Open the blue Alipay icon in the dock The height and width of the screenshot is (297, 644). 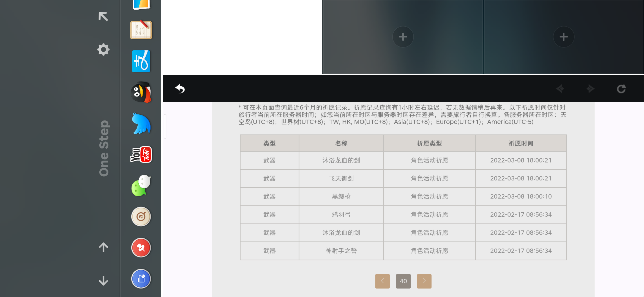pos(141,61)
